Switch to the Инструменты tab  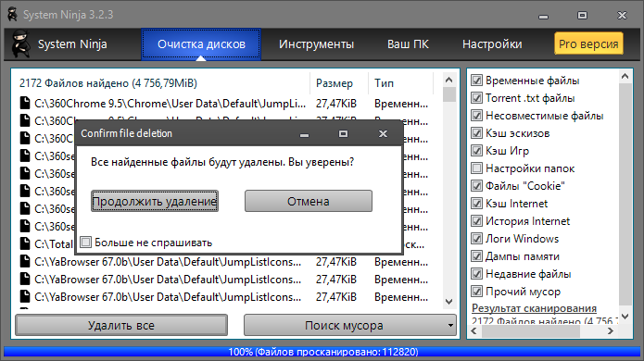point(316,44)
